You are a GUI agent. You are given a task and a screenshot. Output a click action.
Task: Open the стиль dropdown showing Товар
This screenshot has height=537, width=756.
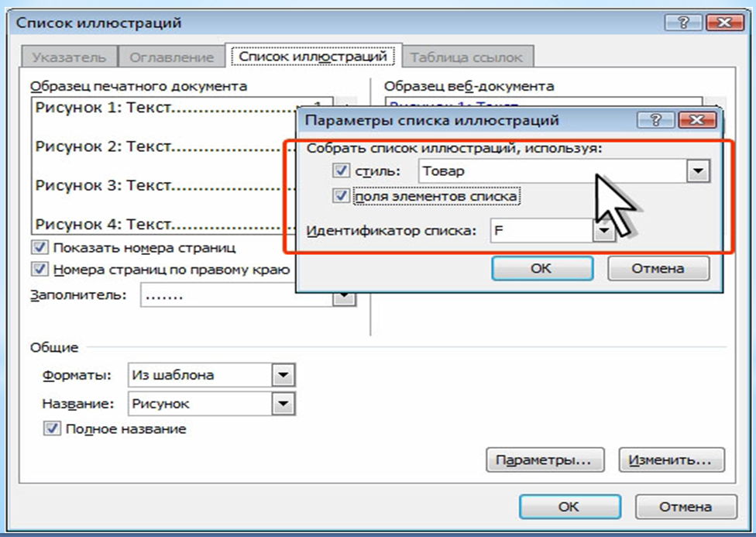click(698, 171)
